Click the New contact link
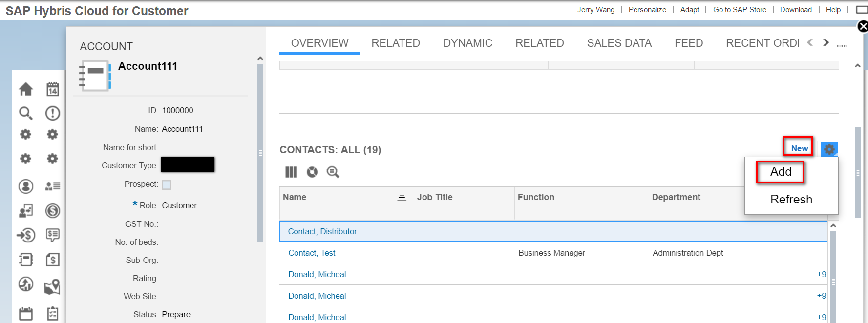868x323 pixels. (x=800, y=148)
